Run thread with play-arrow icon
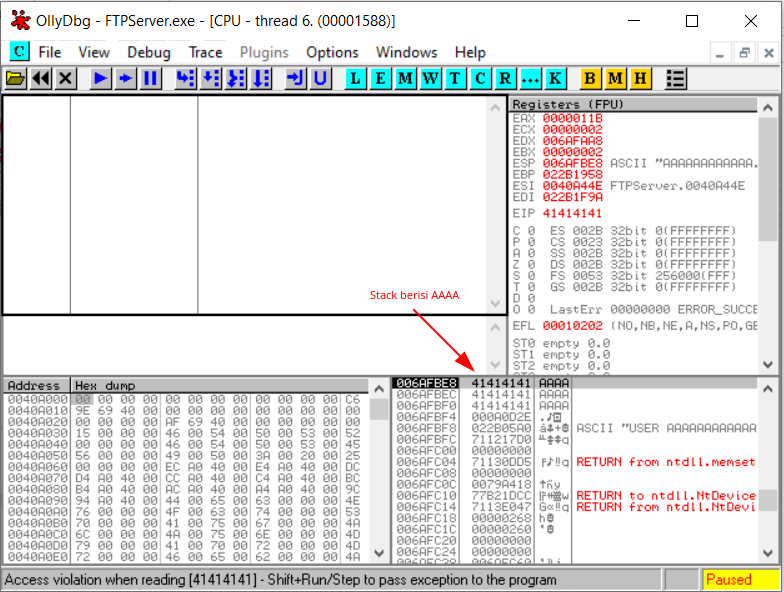The image size is (784, 592). coord(125,78)
